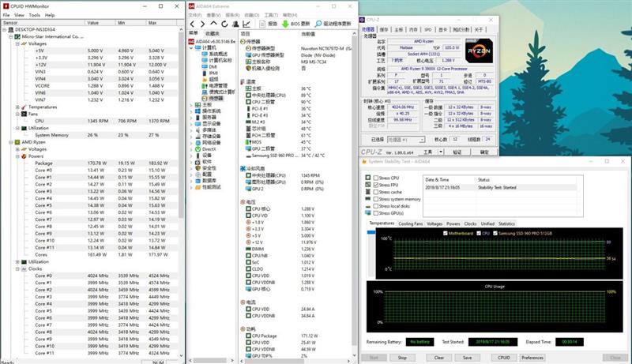The height and width of the screenshot is (364, 632).
Task: Open Preferences in Stability Test
Action: coord(532,358)
